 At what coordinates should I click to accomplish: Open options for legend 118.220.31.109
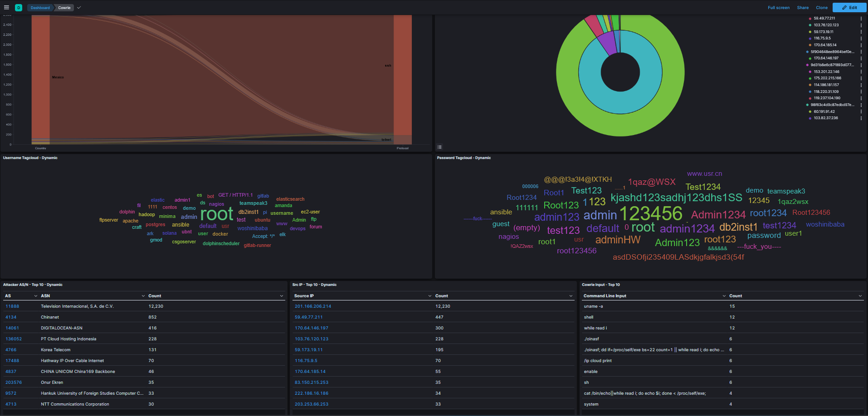tap(861, 92)
